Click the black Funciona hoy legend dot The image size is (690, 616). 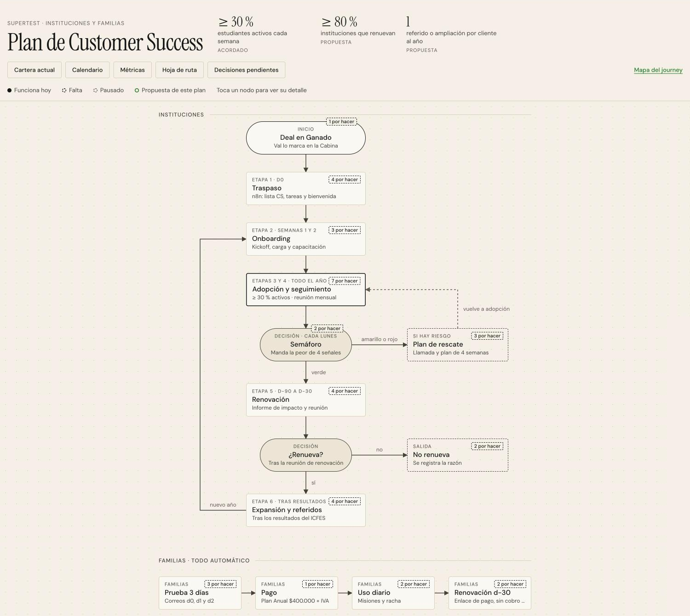pyautogui.click(x=9, y=90)
